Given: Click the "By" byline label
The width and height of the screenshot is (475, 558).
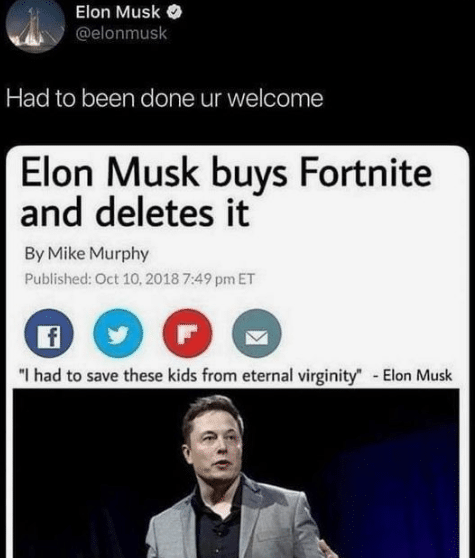Looking at the screenshot, I should pos(34,254).
